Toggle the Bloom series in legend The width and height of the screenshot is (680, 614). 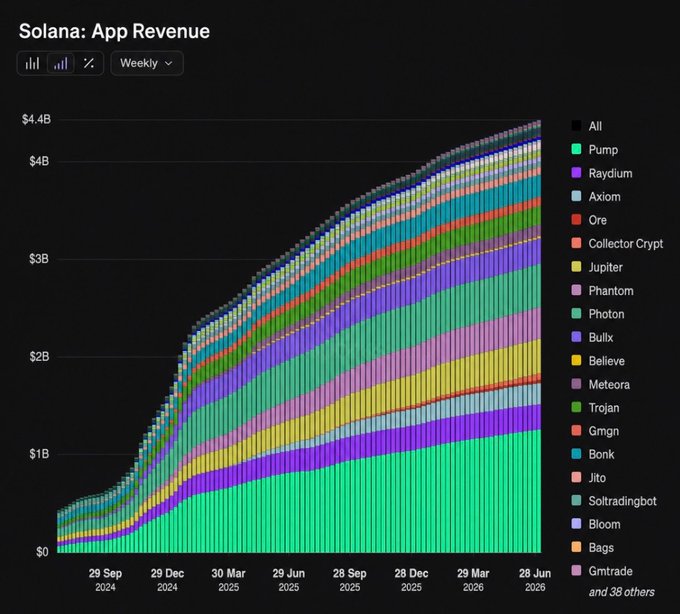coord(596,524)
